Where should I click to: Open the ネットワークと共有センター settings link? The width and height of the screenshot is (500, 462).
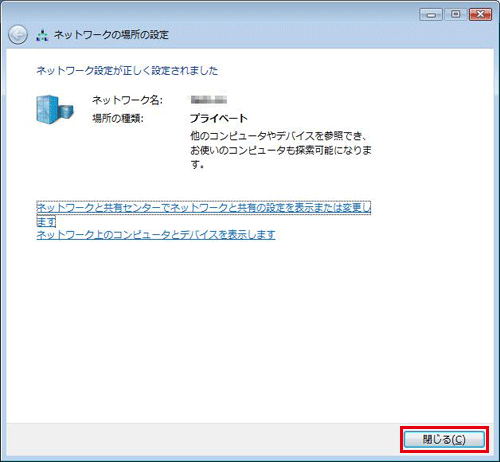[x=204, y=214]
